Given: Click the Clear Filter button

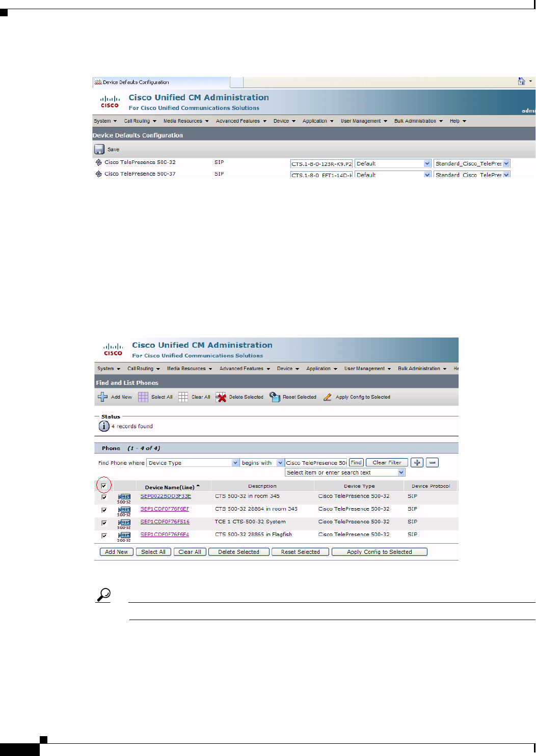Looking at the screenshot, I should point(387,463).
